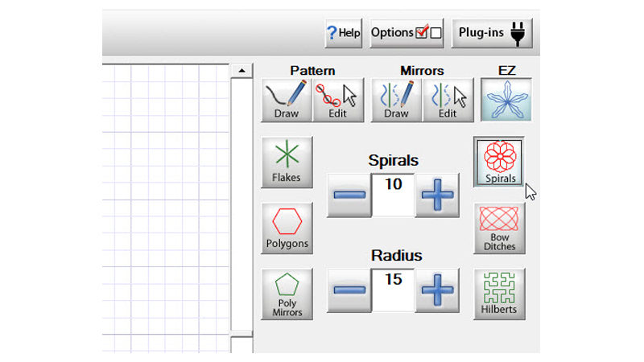Image resolution: width=644 pixels, height=362 pixels.
Task: Increase the Radius value
Action: pyautogui.click(x=437, y=290)
